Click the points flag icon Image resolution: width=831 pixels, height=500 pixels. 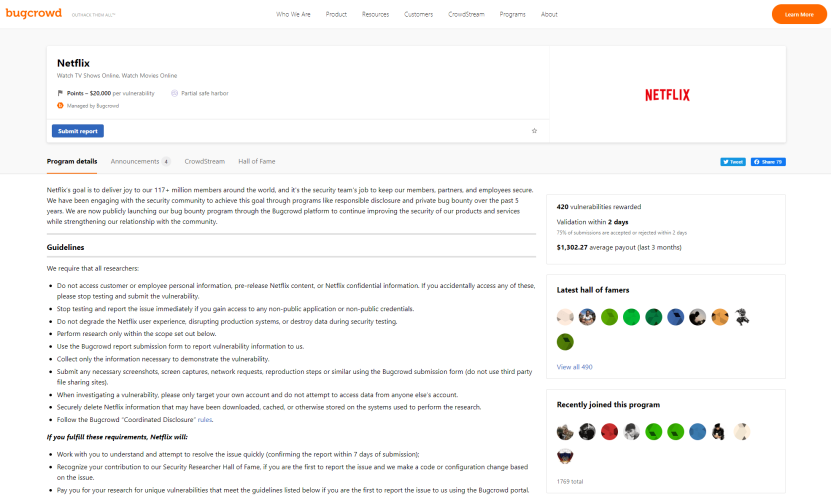tap(60, 93)
